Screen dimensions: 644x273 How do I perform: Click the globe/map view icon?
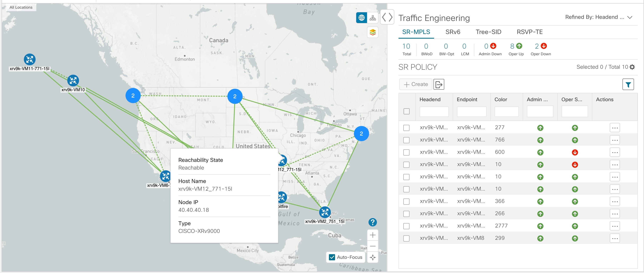361,18
